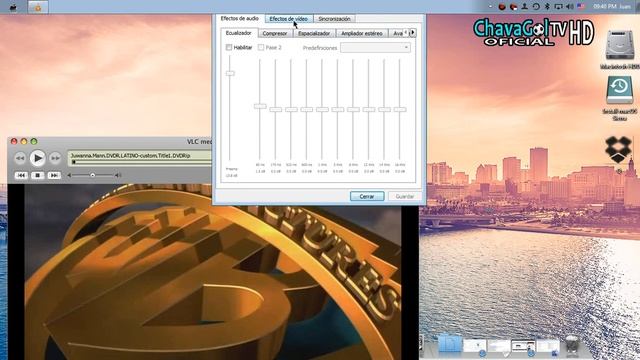Click the close button of the VLC window

click(x=14, y=141)
